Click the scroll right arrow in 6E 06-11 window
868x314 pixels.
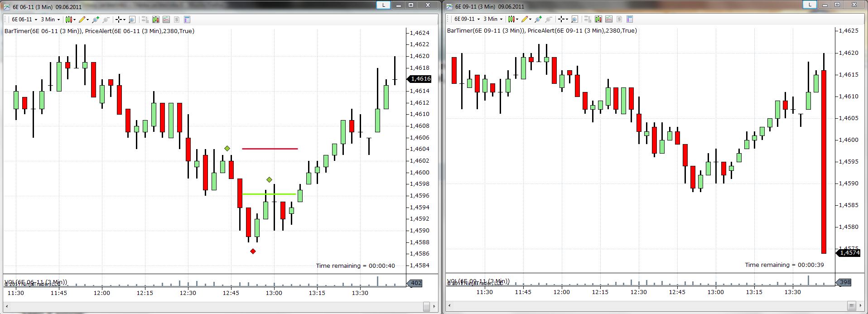tap(434, 307)
